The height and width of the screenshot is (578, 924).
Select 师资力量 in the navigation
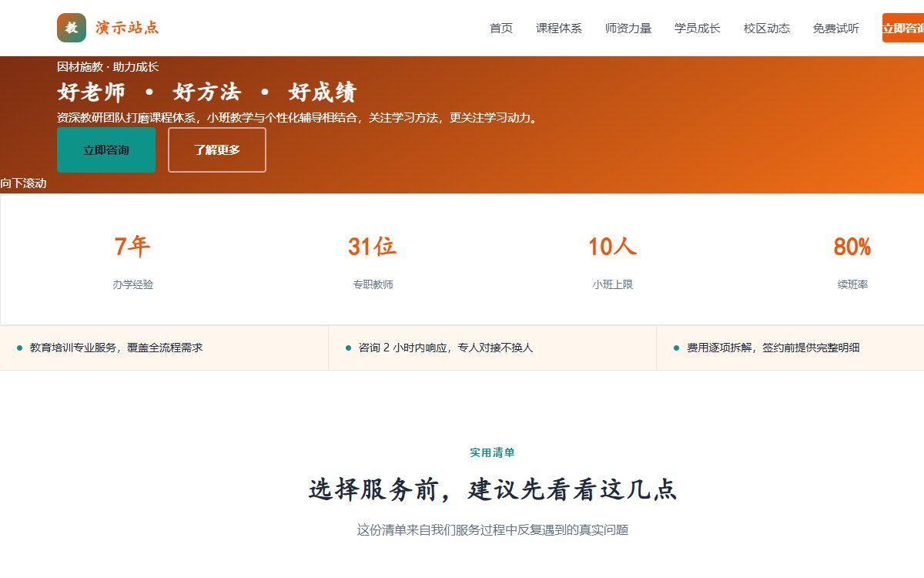[628, 29]
